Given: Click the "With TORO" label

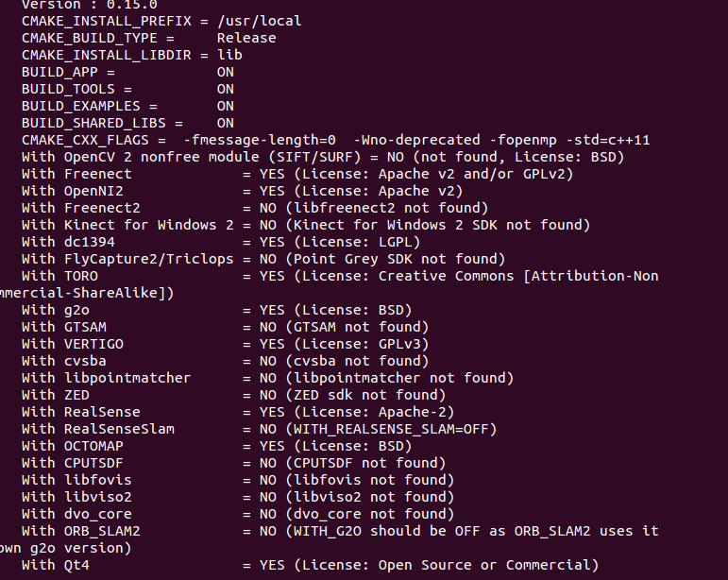Looking at the screenshot, I should point(59,276).
